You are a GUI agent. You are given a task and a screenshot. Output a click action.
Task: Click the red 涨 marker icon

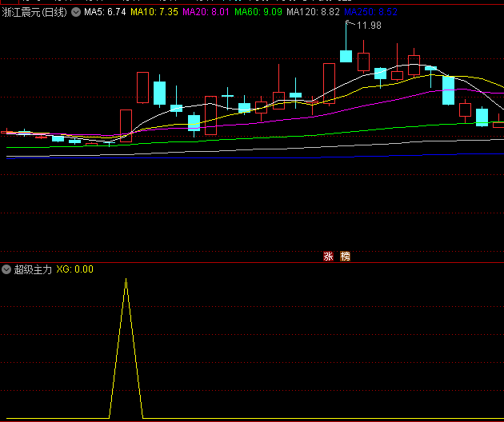328,257
